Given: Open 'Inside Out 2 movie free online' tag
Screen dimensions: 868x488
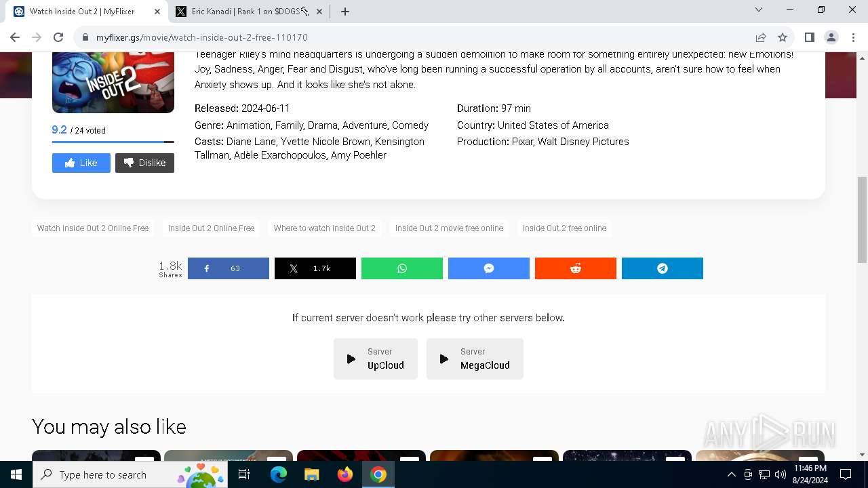Looking at the screenshot, I should pos(449,228).
